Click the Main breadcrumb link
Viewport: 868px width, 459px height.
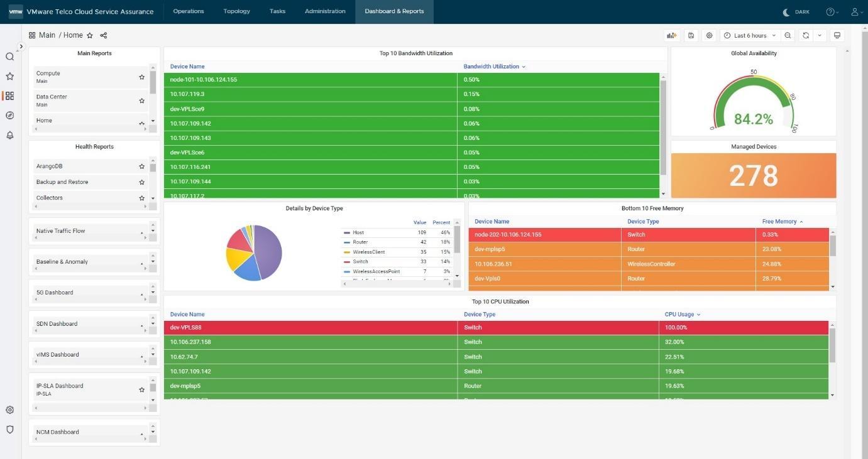[x=47, y=36]
